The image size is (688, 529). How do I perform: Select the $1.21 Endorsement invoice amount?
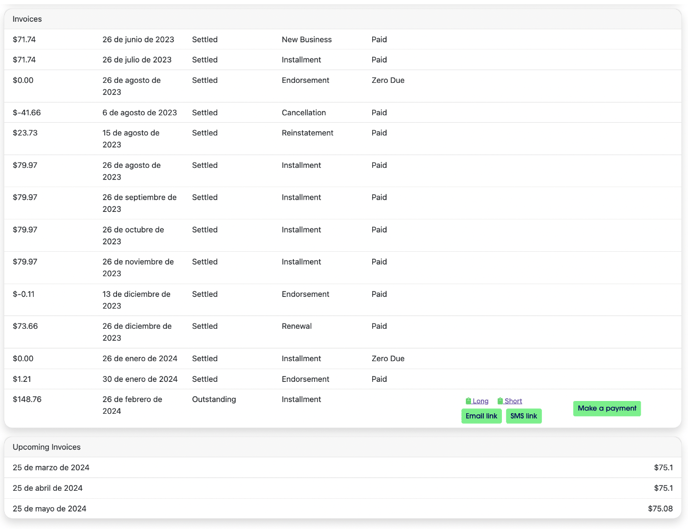[22, 379]
